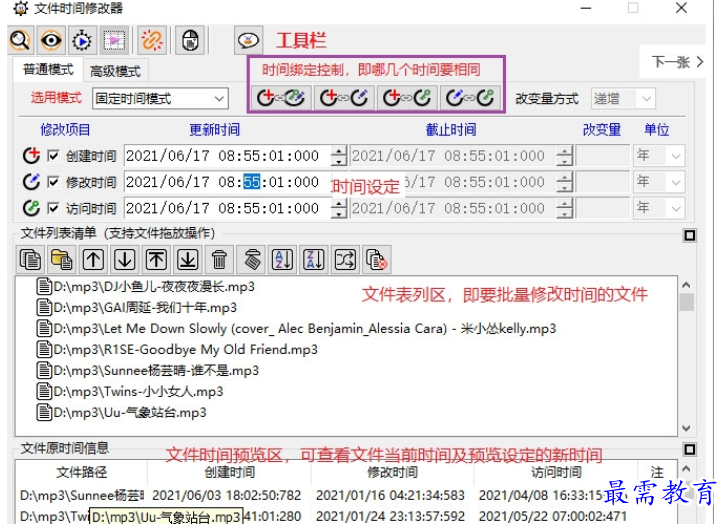Click the add folder icon in file list toolbar
This screenshot has width=725, height=524.
62,259
